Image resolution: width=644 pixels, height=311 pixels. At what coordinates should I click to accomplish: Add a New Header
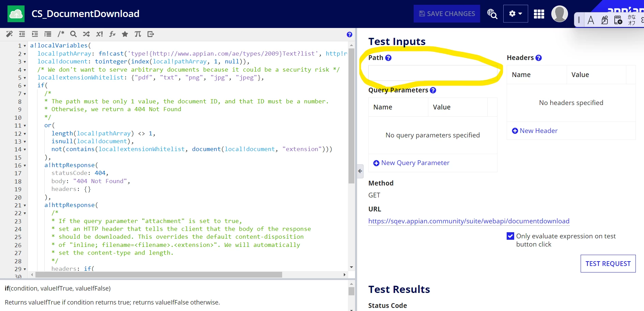(535, 131)
